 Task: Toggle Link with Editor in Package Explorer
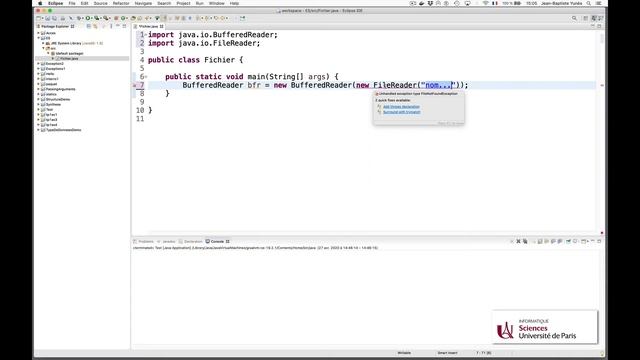(x=95, y=26)
